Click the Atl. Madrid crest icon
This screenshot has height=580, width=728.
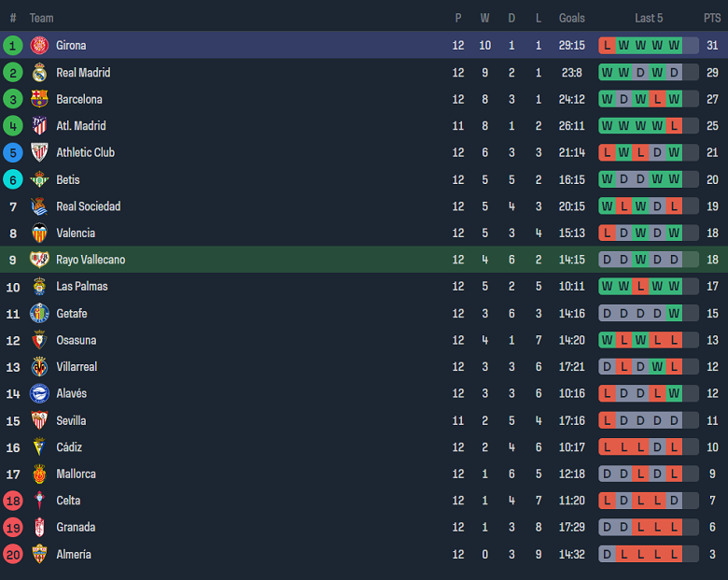[39, 126]
